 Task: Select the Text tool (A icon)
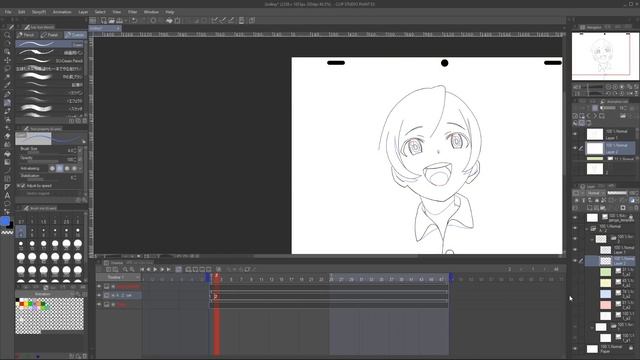click(x=7, y=196)
